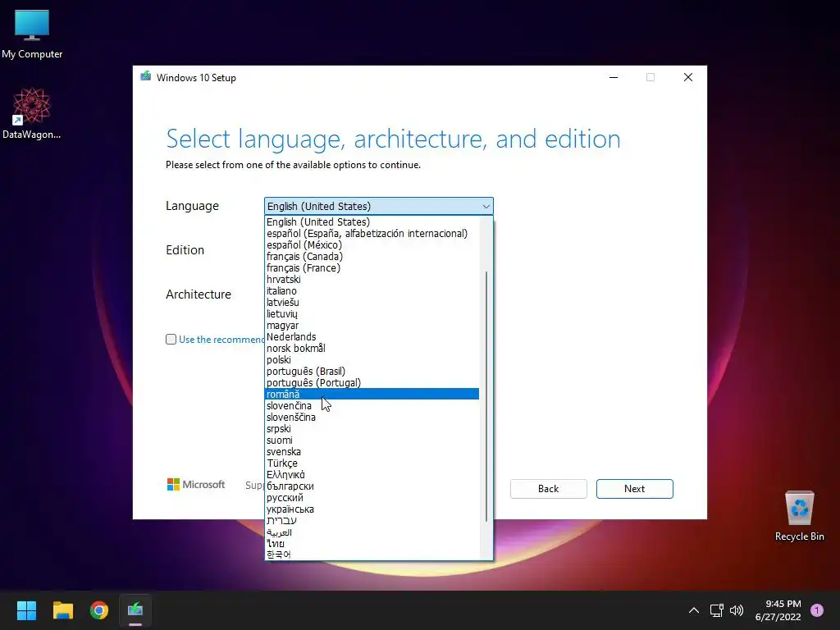Open the clock and date flyout
Viewport: 840px width, 630px height.
pos(778,610)
